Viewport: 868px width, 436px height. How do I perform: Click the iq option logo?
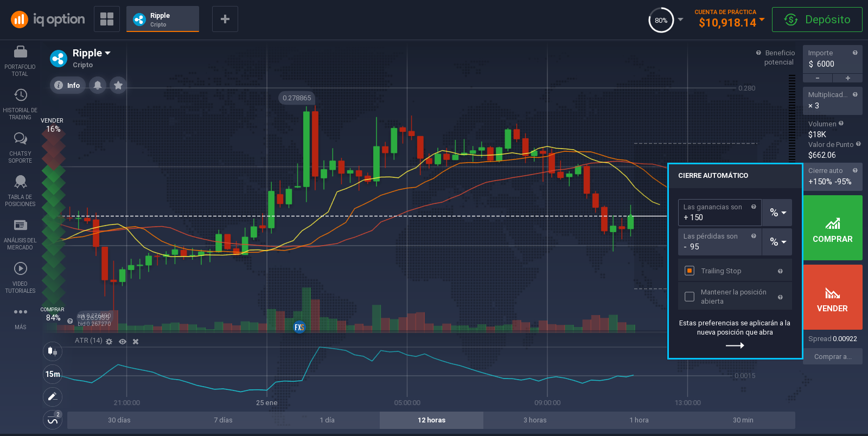tap(48, 20)
